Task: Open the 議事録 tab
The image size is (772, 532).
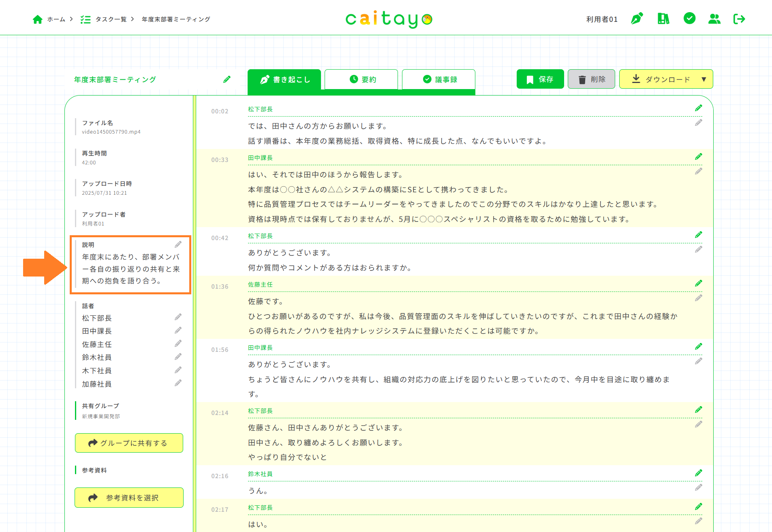Action: click(438, 79)
